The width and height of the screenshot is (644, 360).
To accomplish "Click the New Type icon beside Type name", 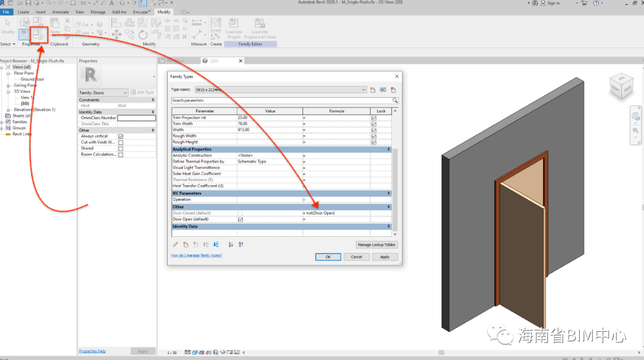I will coord(373,90).
